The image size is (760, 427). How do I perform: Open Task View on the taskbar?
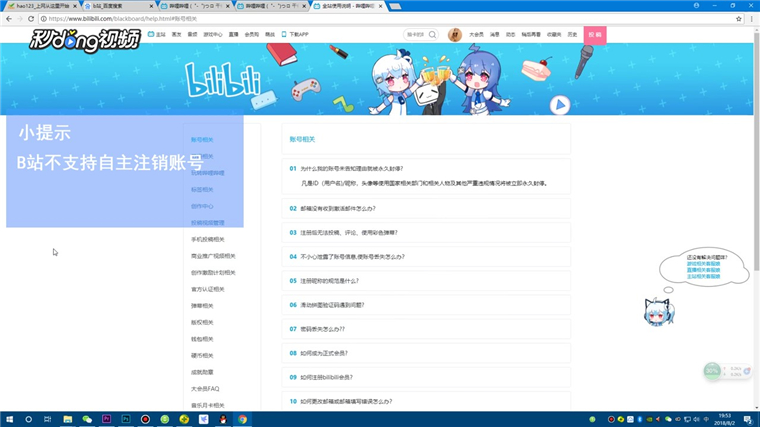click(x=48, y=419)
